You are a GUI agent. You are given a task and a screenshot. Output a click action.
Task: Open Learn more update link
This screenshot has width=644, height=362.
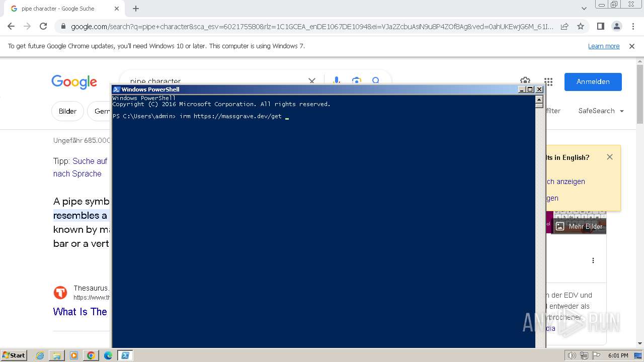click(x=604, y=46)
